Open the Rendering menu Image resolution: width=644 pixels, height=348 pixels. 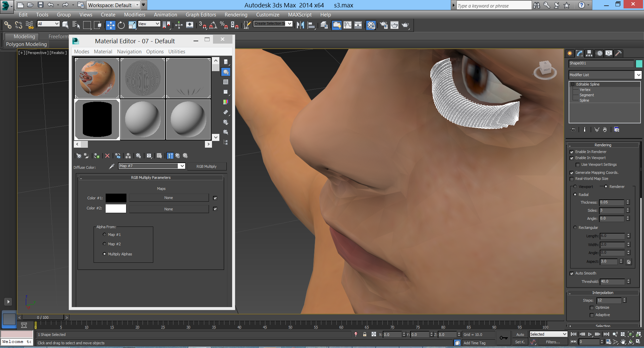[236, 15]
